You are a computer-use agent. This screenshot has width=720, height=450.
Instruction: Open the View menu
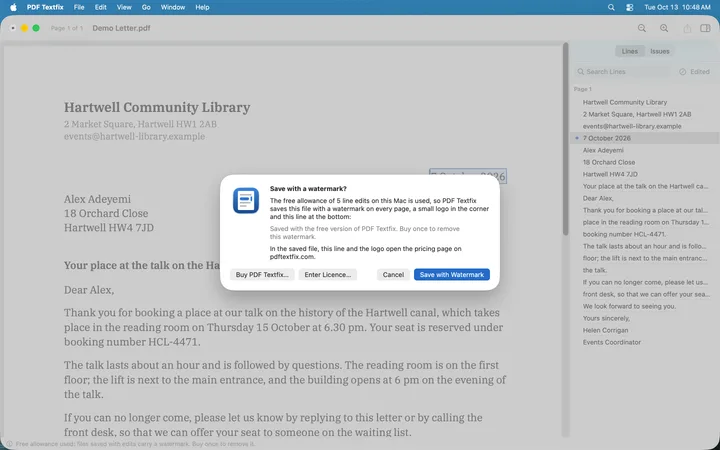pos(124,7)
